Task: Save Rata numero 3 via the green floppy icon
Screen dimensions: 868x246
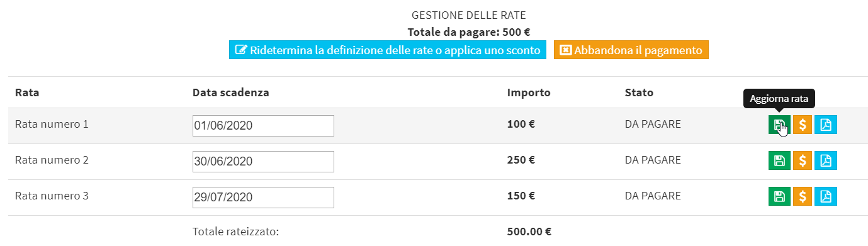Action: (x=779, y=196)
